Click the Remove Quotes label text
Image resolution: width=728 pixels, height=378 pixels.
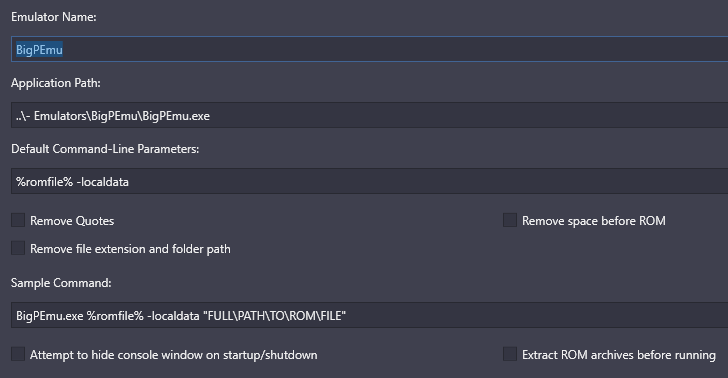point(72,221)
